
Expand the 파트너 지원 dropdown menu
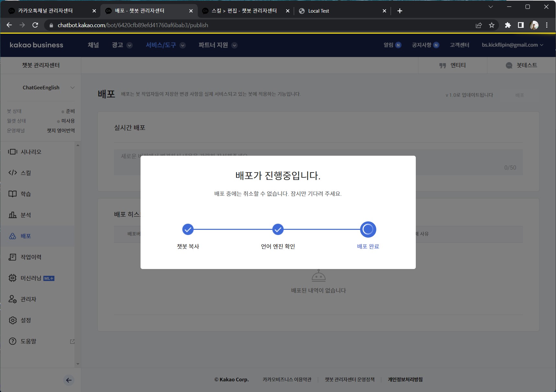[x=234, y=45]
